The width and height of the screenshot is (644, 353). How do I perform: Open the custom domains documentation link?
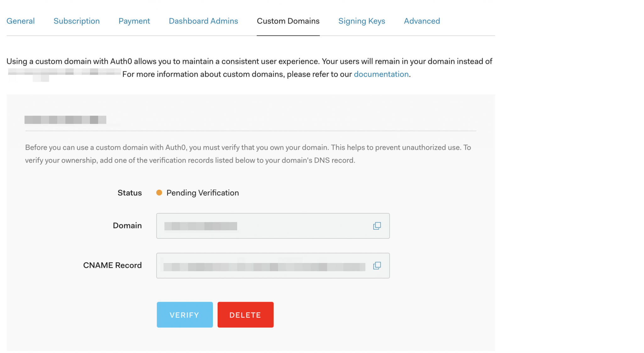click(381, 74)
